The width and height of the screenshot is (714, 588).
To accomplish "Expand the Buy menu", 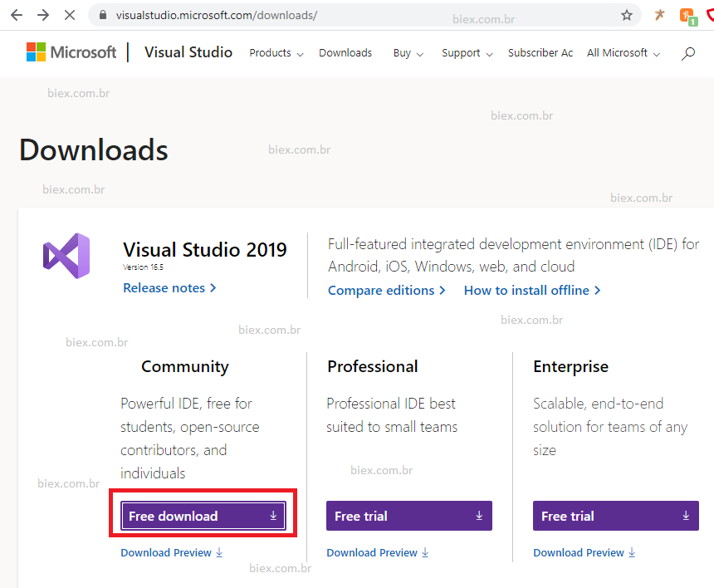I will point(408,53).
